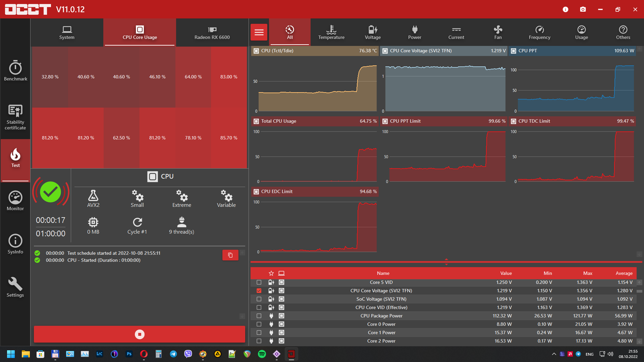
Task: Open the Benchmark section in sidebar
Action: tap(15, 71)
